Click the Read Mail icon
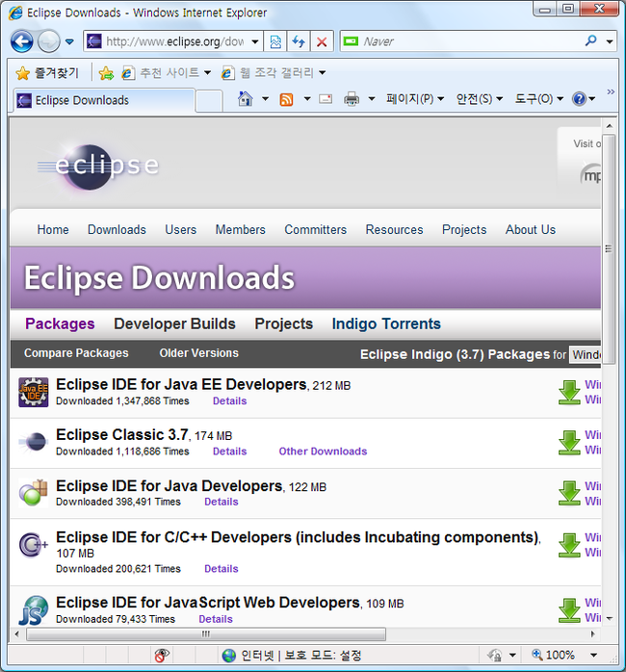This screenshot has width=626, height=672. click(x=326, y=99)
